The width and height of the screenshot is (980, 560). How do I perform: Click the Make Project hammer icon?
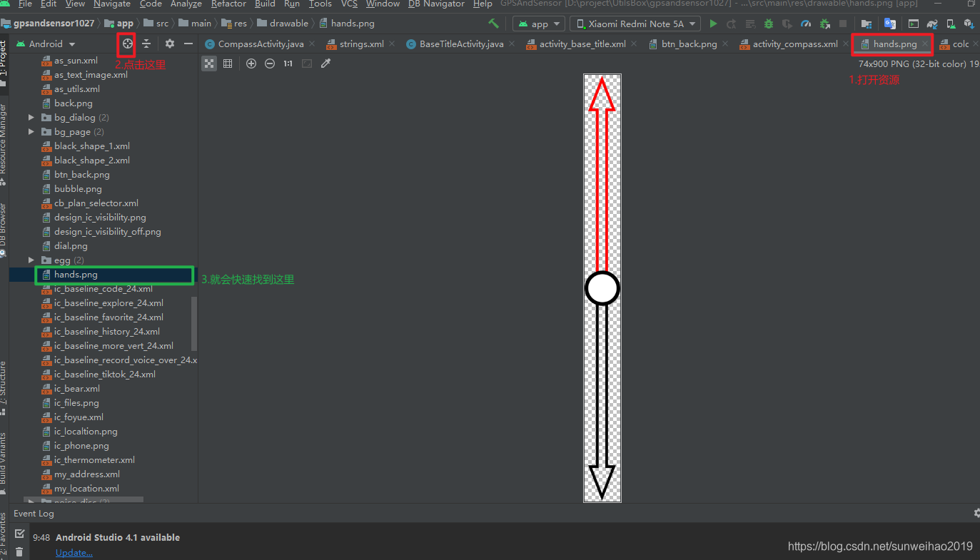(493, 24)
